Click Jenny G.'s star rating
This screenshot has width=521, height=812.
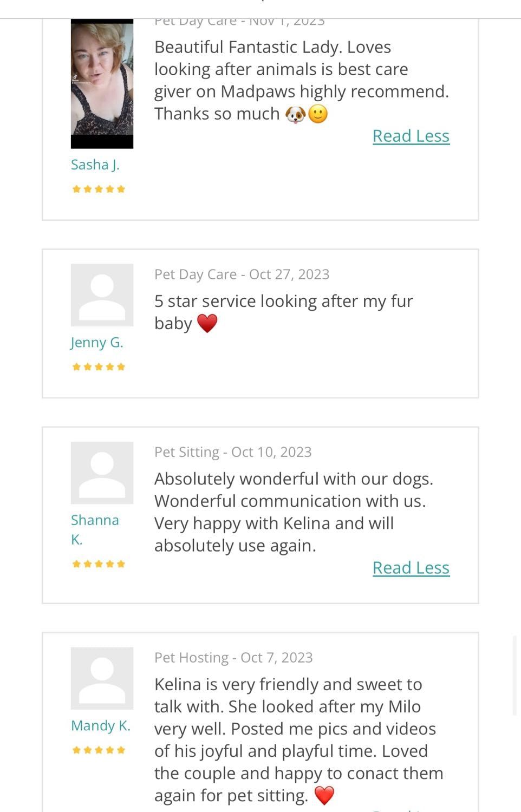pos(99,367)
